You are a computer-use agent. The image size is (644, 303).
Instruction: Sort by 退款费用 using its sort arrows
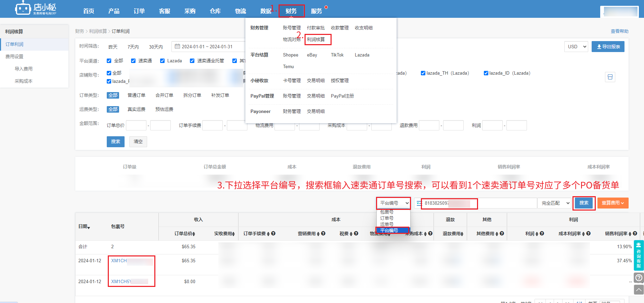(462, 234)
